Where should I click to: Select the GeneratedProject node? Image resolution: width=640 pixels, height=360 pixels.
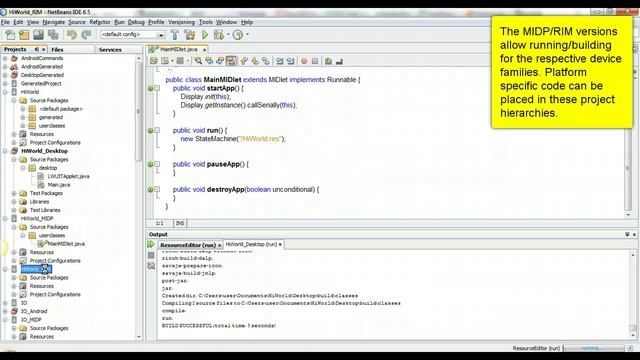click(x=41, y=84)
